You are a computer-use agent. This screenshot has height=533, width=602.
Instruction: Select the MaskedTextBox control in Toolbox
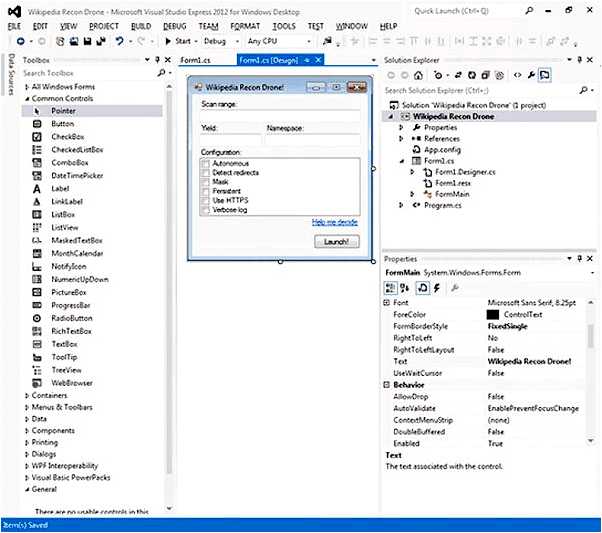coord(77,240)
